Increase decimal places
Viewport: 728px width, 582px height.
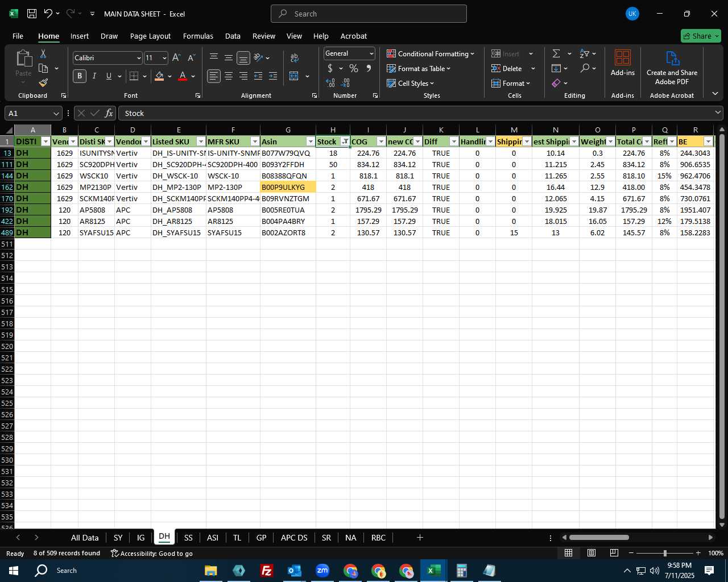tap(330, 83)
